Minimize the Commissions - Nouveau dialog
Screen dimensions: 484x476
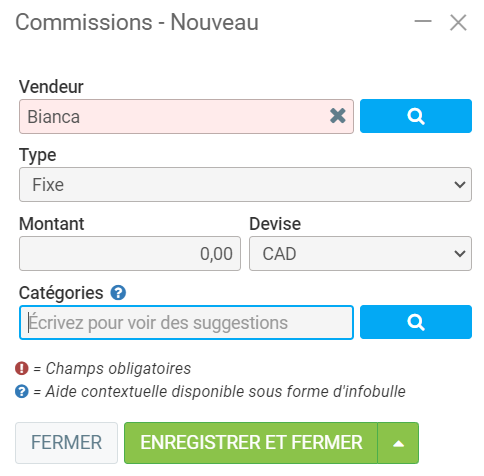(423, 22)
